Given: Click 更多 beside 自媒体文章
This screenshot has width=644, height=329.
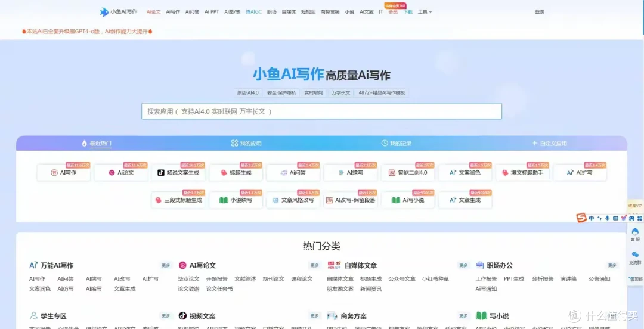Looking at the screenshot, I should coord(463,265).
